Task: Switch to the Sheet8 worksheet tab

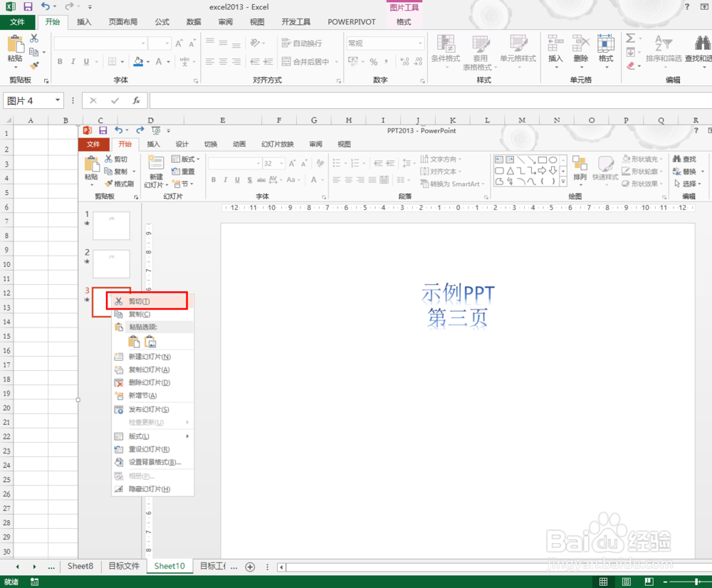Action: pos(80,566)
